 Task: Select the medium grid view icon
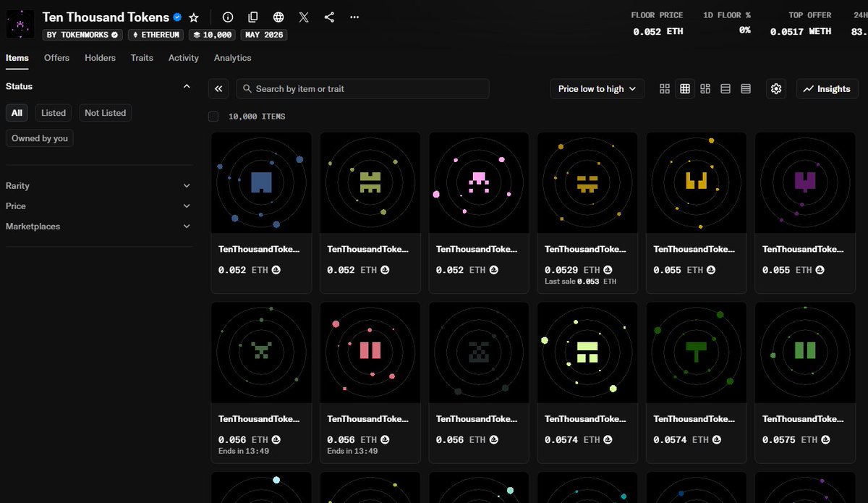click(685, 89)
